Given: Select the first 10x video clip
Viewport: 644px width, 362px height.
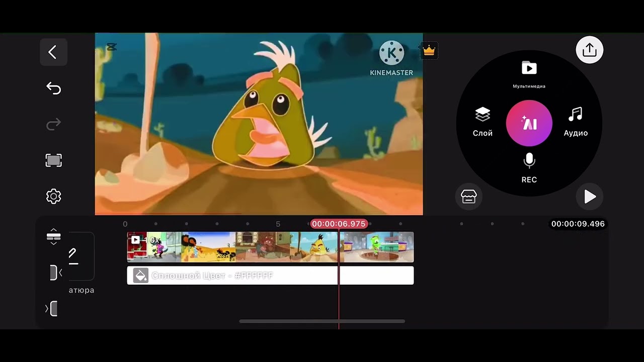Looking at the screenshot, I should click(232, 247).
